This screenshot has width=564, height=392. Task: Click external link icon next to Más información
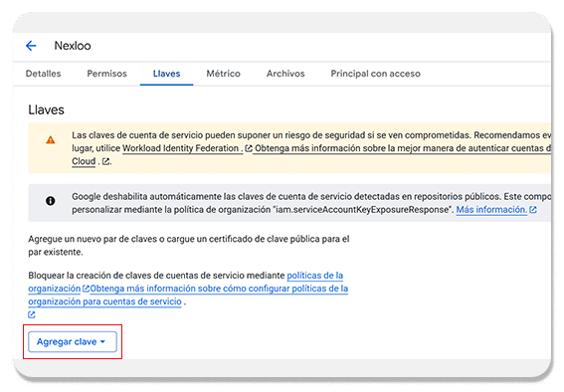pyautogui.click(x=533, y=210)
